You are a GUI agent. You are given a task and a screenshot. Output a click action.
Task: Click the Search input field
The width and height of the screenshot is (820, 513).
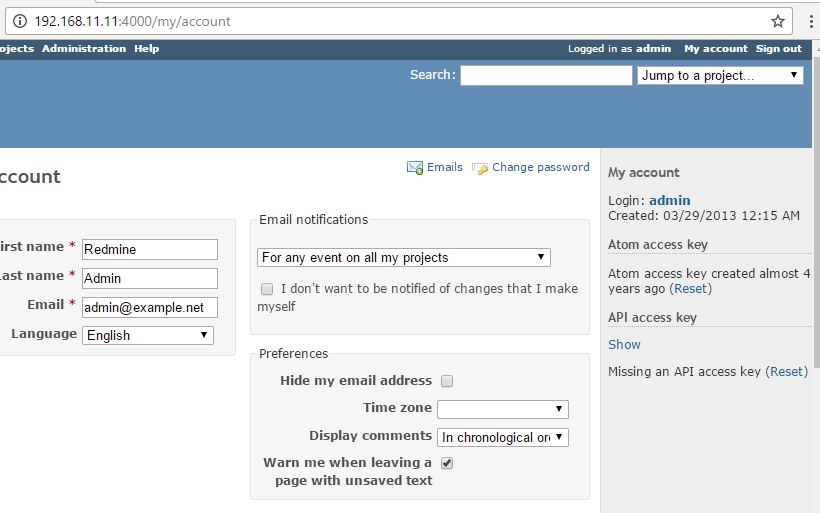546,75
